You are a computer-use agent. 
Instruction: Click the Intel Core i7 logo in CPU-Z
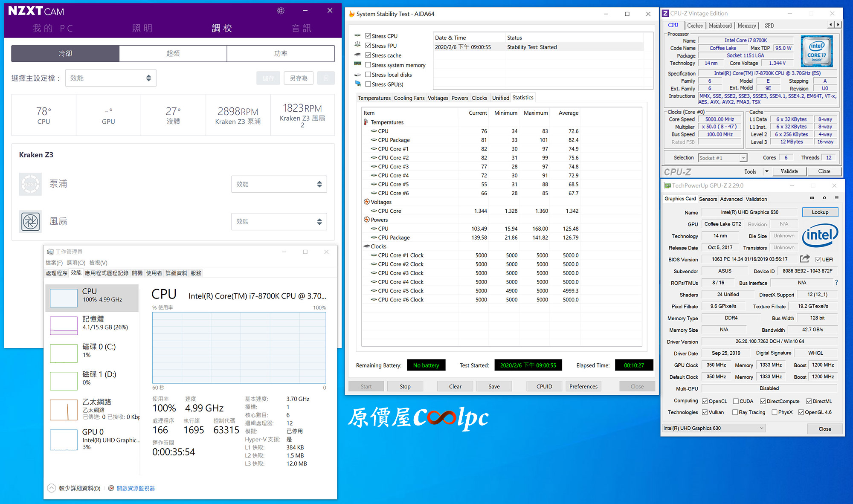coord(816,52)
